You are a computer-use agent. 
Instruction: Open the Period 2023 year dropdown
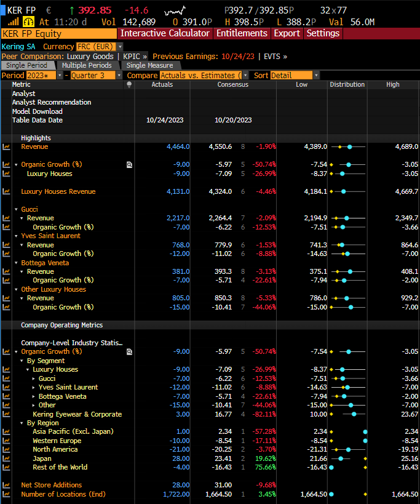tap(60, 76)
